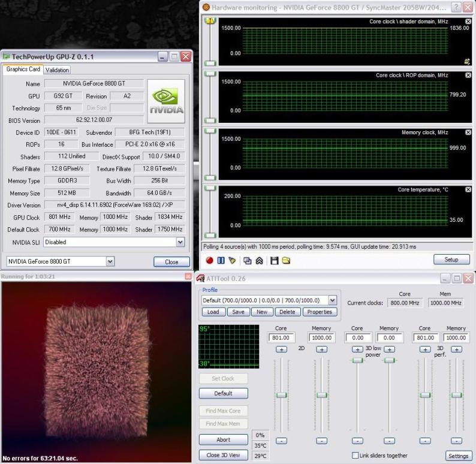Image resolution: width=476 pixels, height=464 pixels.
Task: Click the Name field NVIDIA GeForce 8800 GT
Action: 94,83
